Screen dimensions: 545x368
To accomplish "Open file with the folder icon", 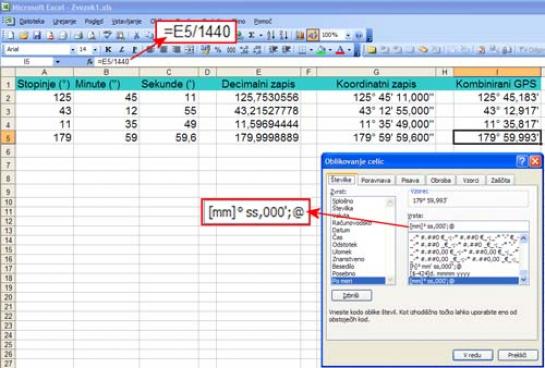I will point(24,35).
